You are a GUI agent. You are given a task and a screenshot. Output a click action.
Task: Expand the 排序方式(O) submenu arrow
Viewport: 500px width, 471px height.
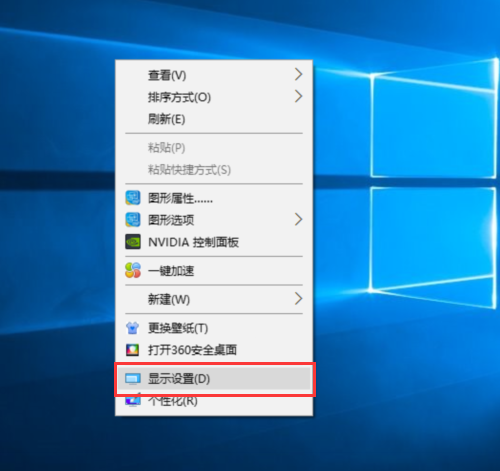(298, 96)
